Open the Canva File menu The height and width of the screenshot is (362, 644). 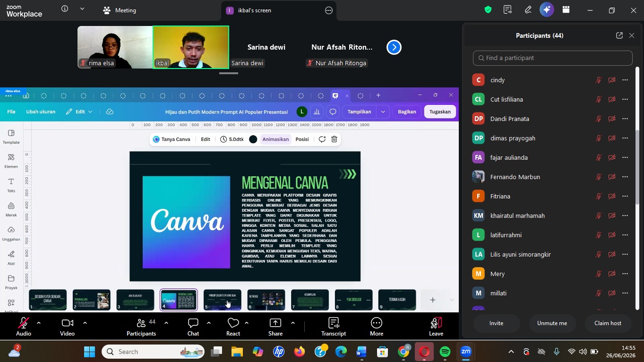click(11, 112)
